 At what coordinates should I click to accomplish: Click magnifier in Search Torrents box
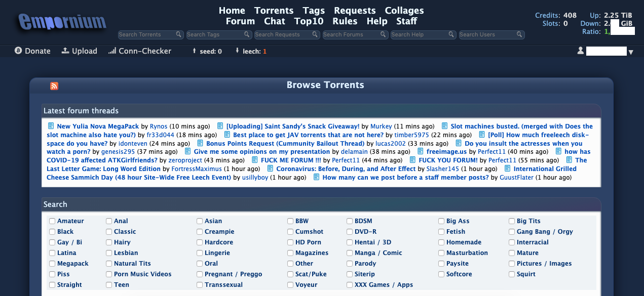(179, 34)
